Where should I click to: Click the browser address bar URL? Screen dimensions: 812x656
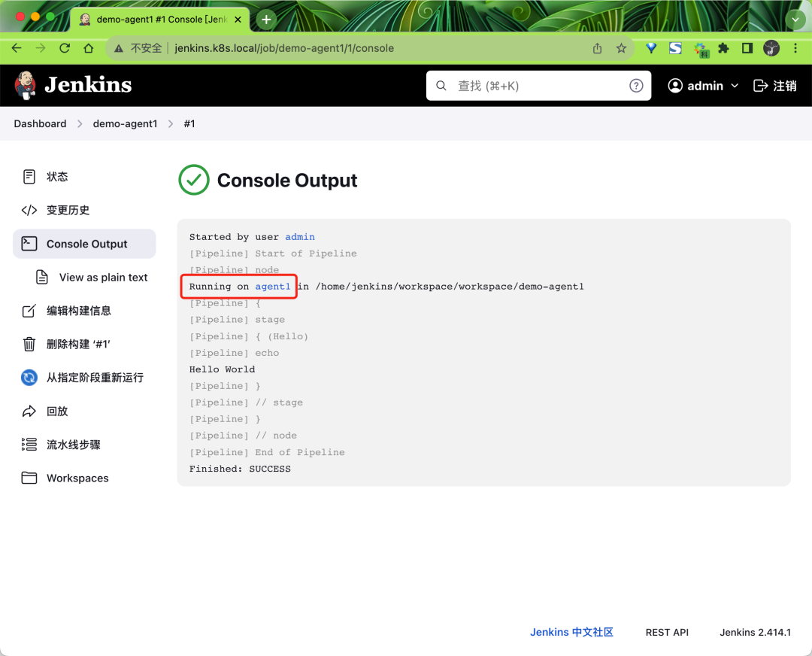283,48
